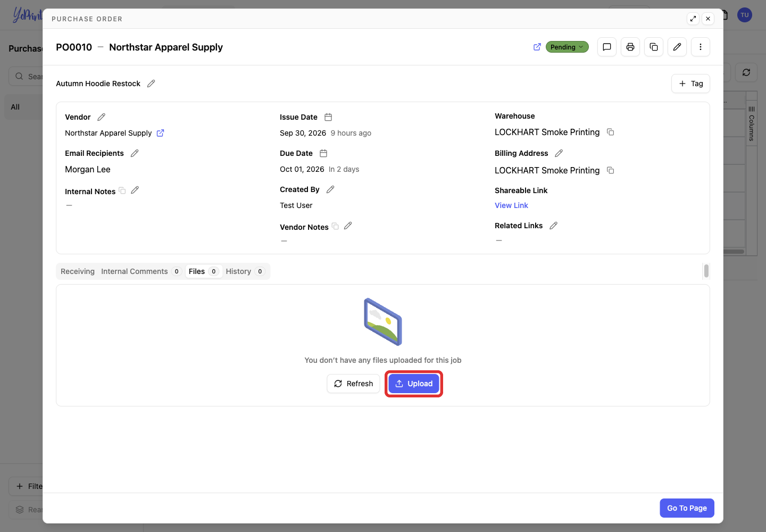Edit the Autumn Hoodie Restock title pencil
Screen dimensions: 766x532
click(151, 84)
